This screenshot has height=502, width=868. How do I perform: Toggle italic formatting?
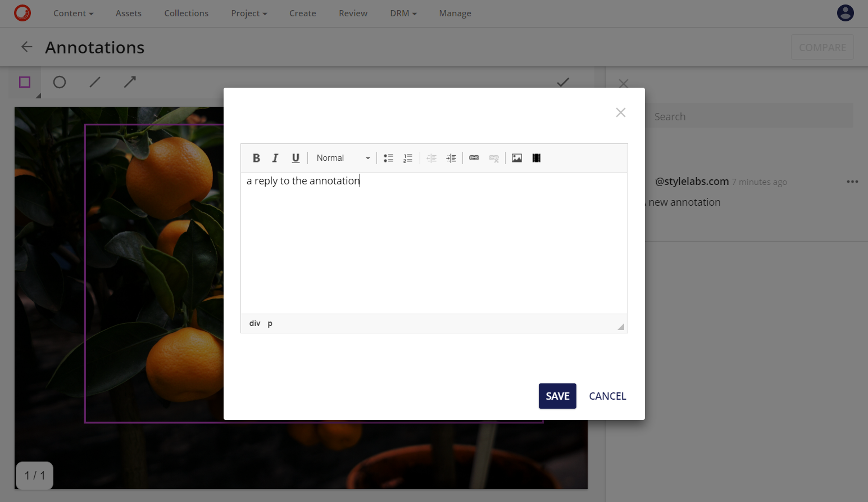coord(275,158)
